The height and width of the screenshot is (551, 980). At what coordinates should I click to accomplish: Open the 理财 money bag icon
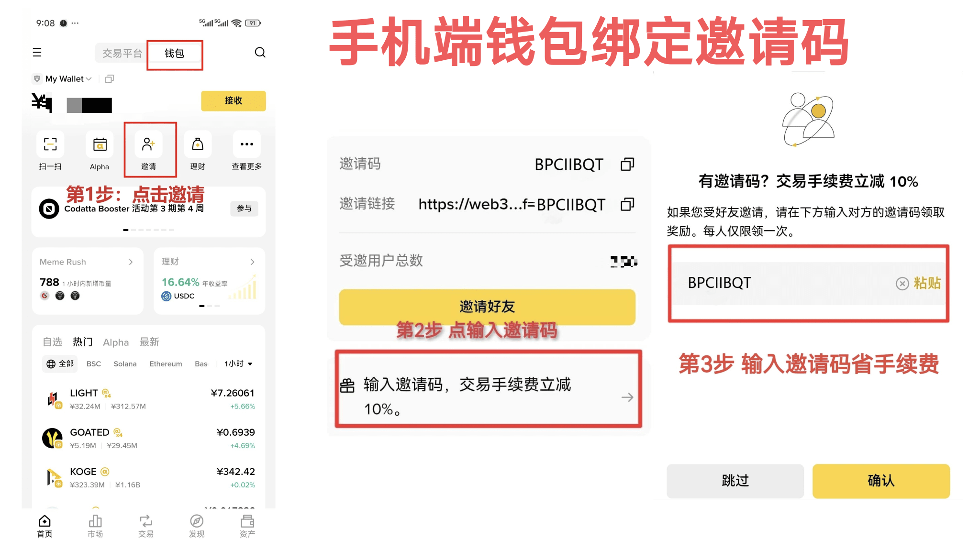pyautogui.click(x=198, y=144)
